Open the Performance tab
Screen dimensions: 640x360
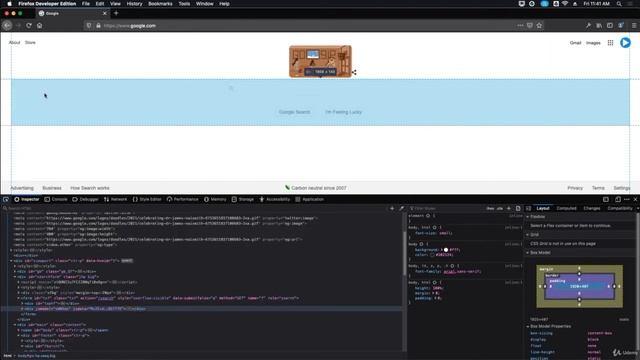tap(182, 200)
